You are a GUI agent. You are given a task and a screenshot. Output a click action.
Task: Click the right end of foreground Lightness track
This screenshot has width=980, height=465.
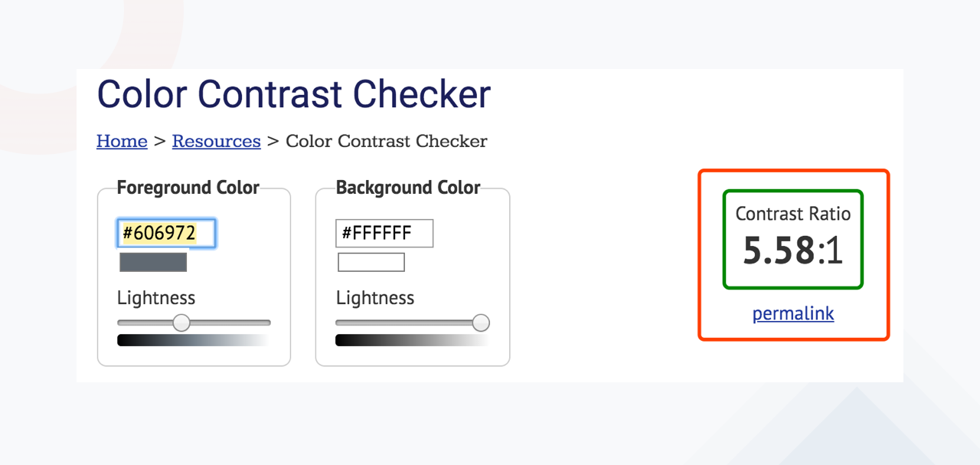(x=267, y=323)
